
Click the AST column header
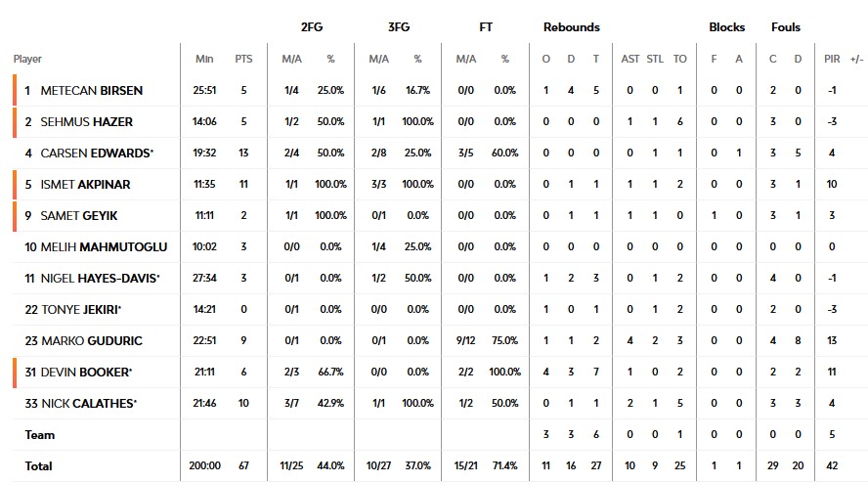click(630, 60)
